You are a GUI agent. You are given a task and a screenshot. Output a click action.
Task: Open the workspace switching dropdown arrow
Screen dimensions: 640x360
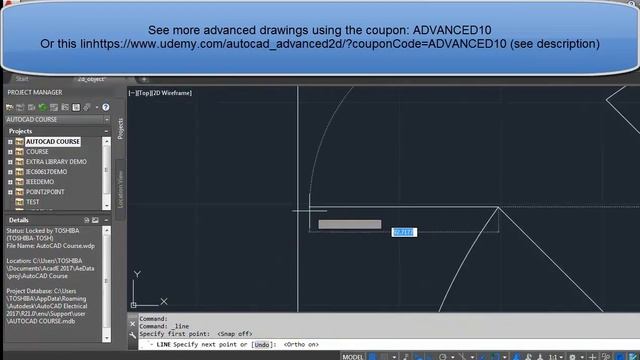582,357
